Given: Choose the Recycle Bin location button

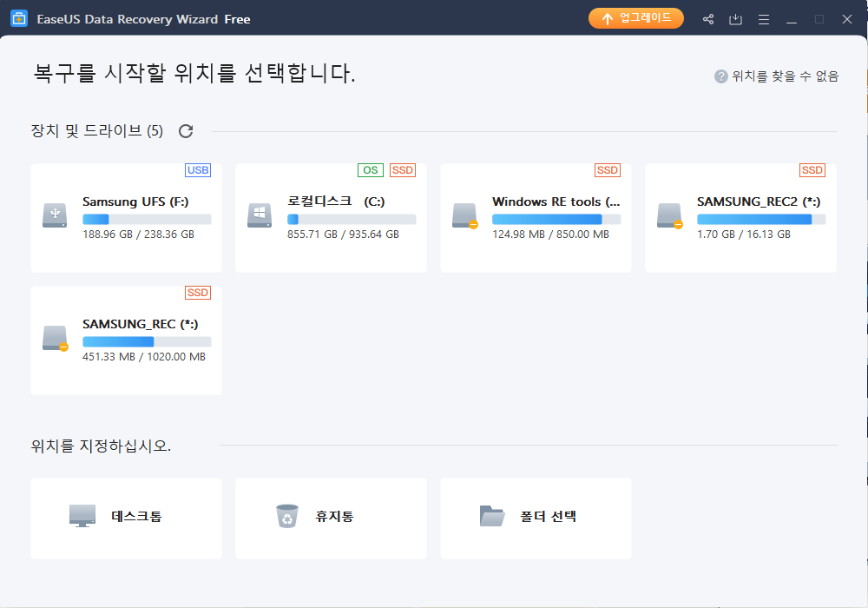Looking at the screenshot, I should tap(331, 519).
